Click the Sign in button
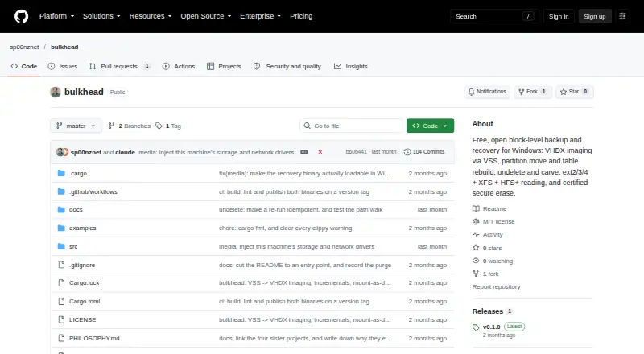The width and height of the screenshot is (644, 354). click(559, 16)
